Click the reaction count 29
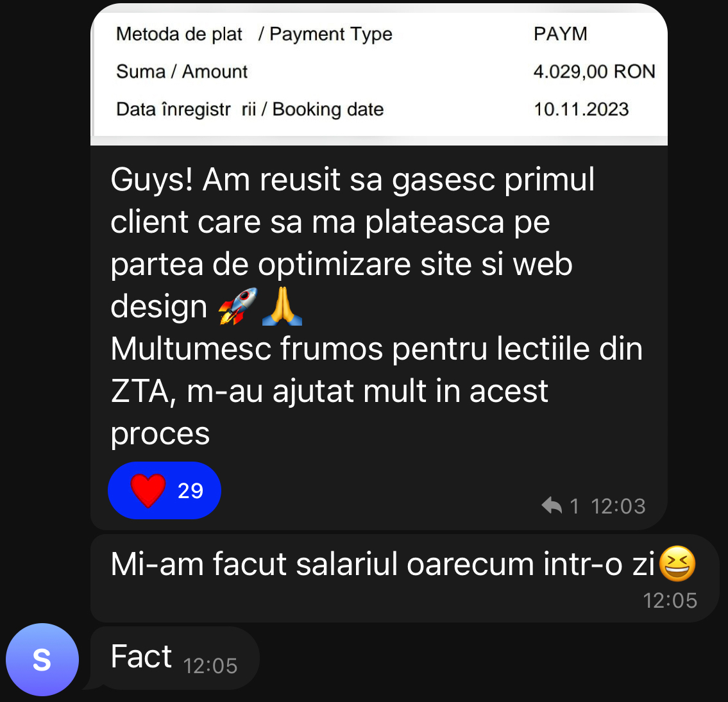The height and width of the screenshot is (702, 728). coord(190,491)
